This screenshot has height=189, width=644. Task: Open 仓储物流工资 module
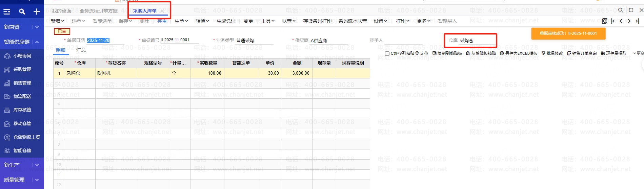click(22, 137)
